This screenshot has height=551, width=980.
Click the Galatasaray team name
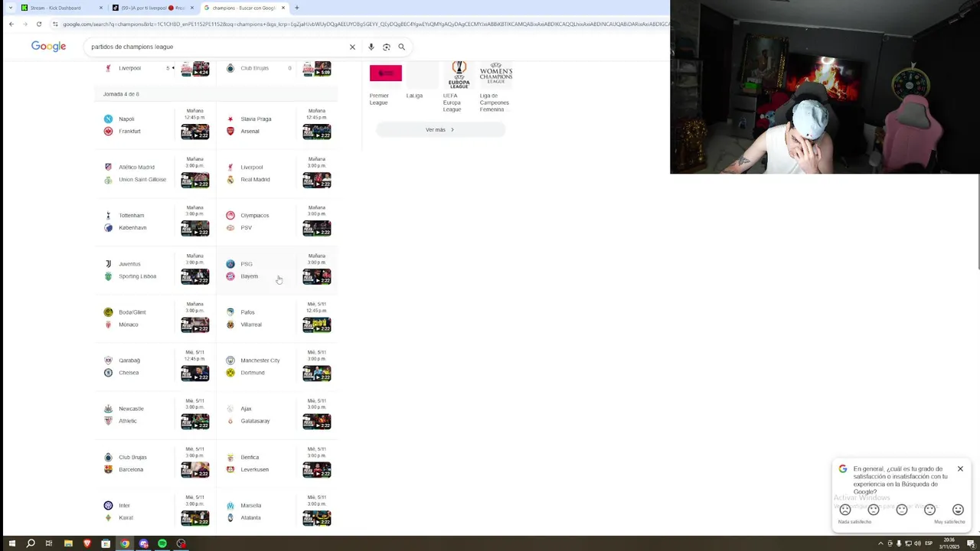[255, 421]
